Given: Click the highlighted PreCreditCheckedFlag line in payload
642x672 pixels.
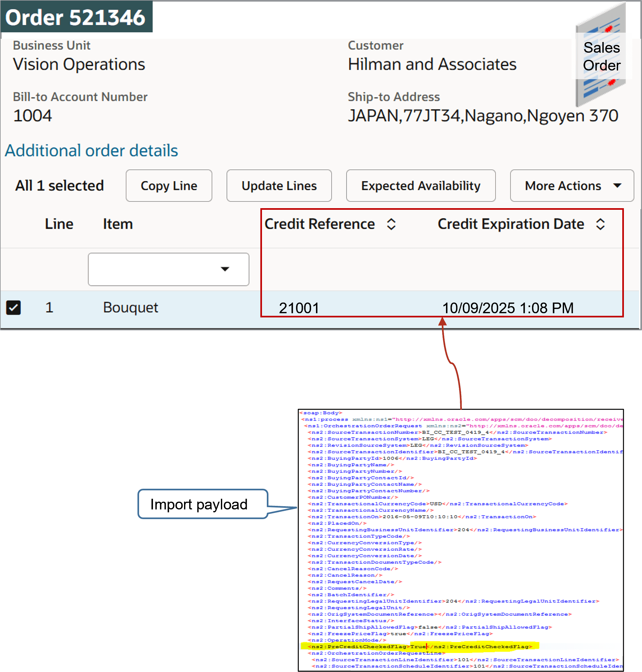Looking at the screenshot, I should click(x=419, y=646).
